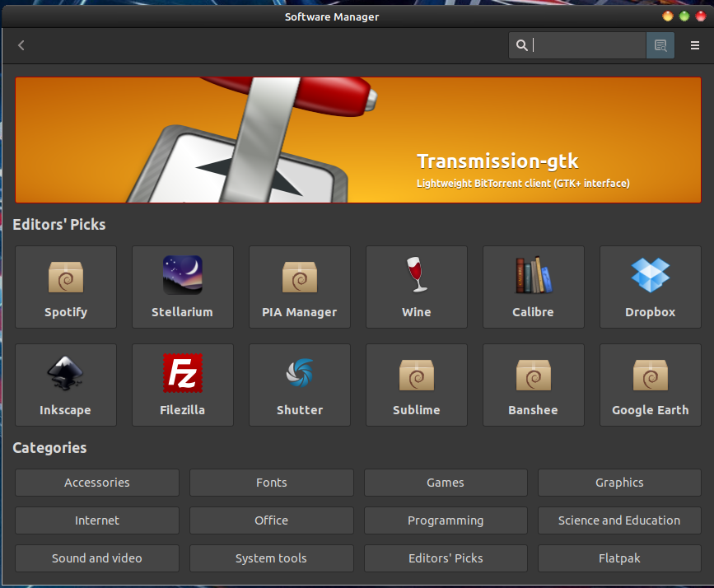Select the Wine glass icon tile
The width and height of the screenshot is (714, 588).
click(x=417, y=287)
